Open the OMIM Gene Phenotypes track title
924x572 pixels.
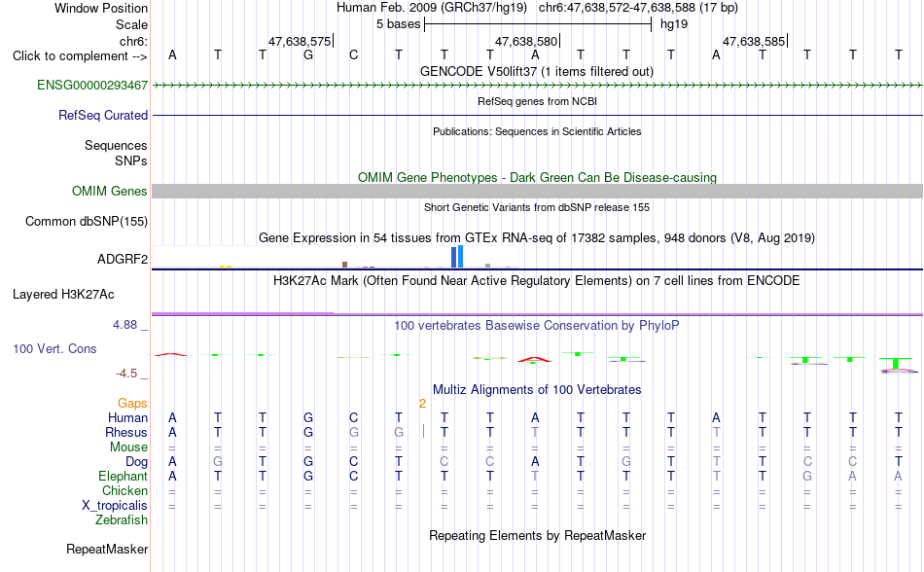pos(537,177)
